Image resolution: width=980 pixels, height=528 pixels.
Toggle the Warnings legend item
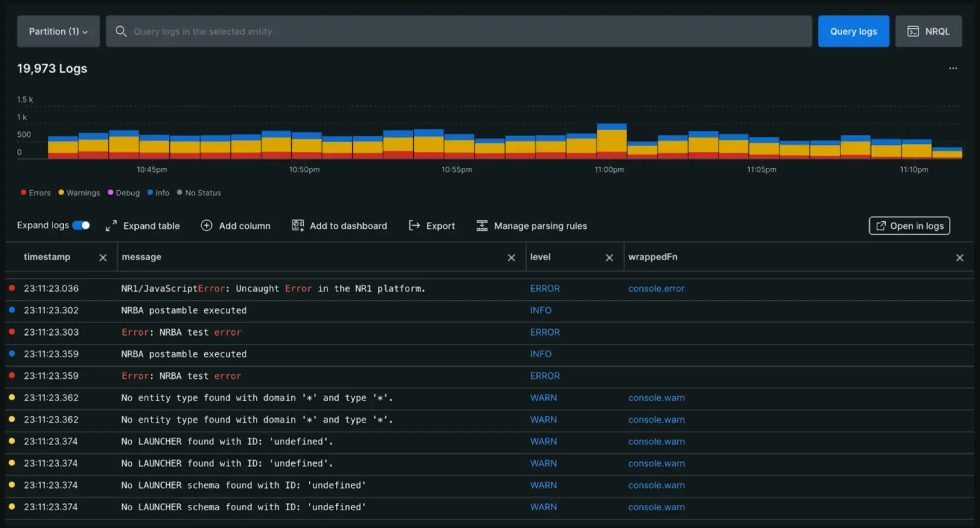78,192
